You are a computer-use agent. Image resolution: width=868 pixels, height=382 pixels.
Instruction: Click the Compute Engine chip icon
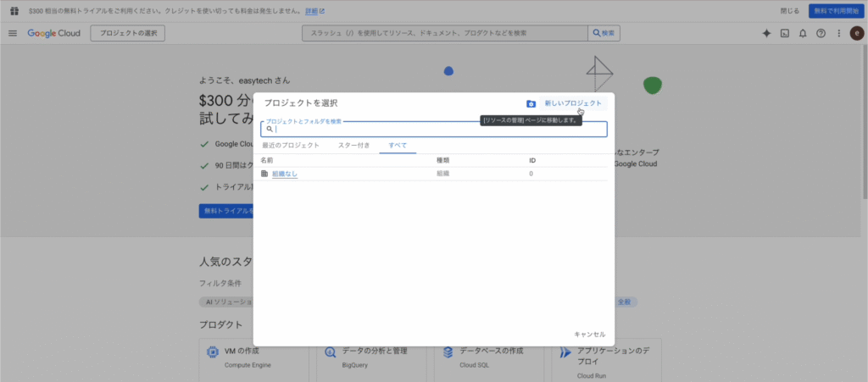click(x=212, y=352)
